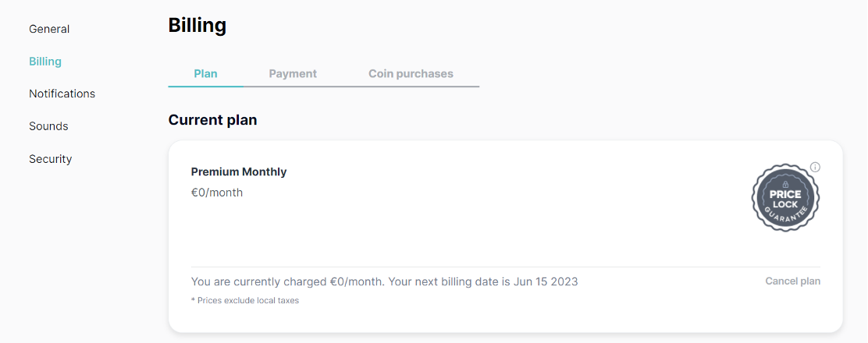Image resolution: width=868 pixels, height=343 pixels.
Task: Click the next billing date sentence
Action: [x=384, y=281]
